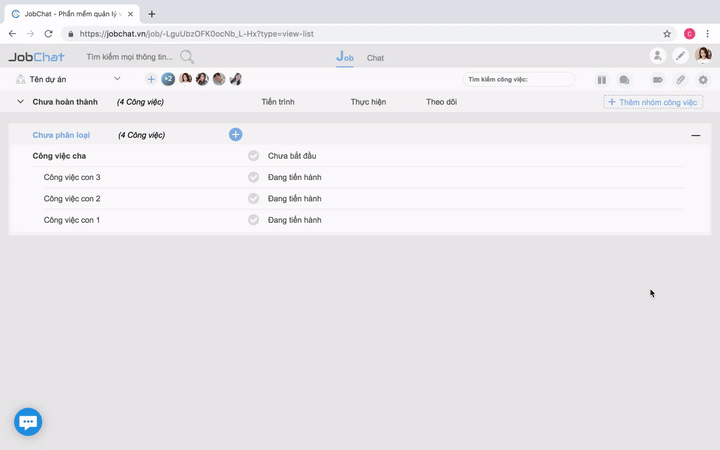Click the blue plus beside Chưa phân loại
Viewport: 720px width, 450px height.
coord(235,134)
